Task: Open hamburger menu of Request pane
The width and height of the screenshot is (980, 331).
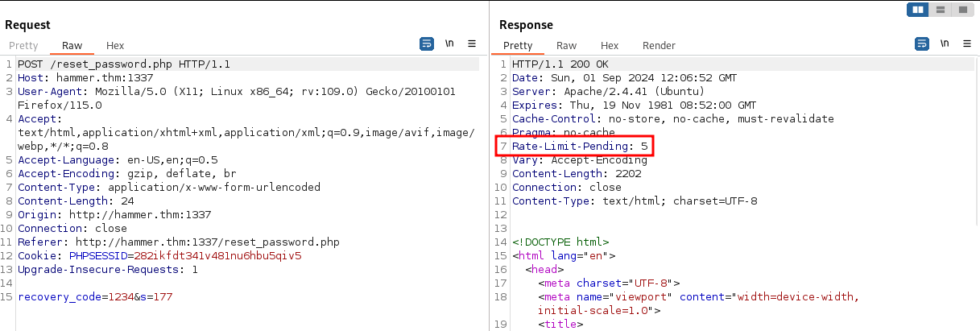Action: tap(472, 43)
